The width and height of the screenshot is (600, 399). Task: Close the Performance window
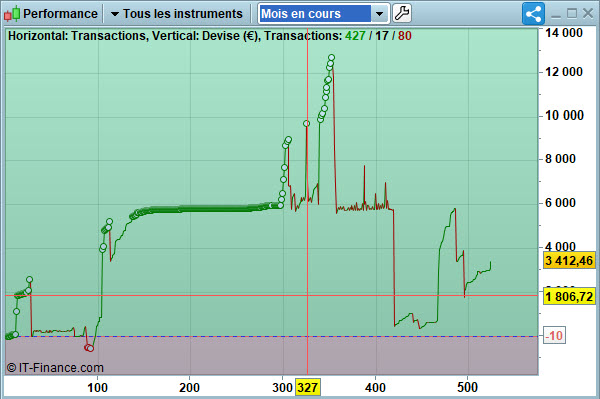click(588, 14)
